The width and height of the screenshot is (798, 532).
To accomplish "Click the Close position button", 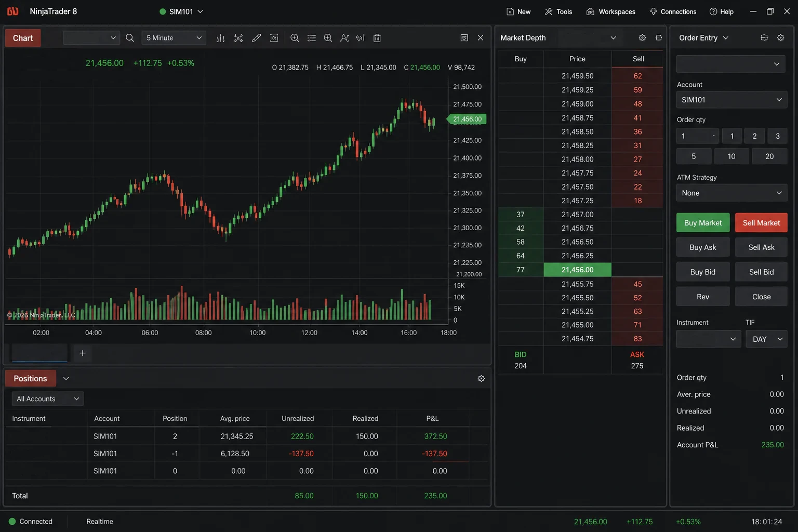I will pyautogui.click(x=761, y=297).
